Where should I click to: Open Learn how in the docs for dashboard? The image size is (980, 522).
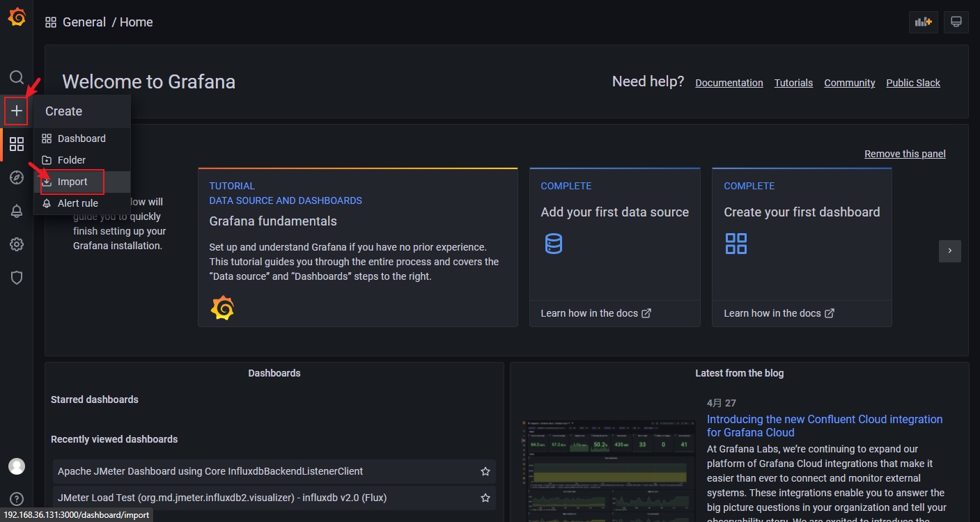pos(779,313)
